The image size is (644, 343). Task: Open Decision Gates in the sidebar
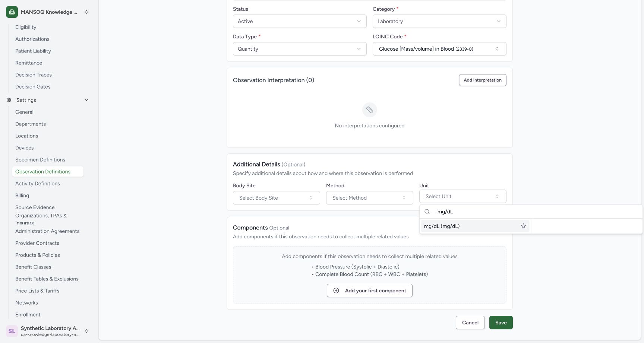pyautogui.click(x=33, y=87)
